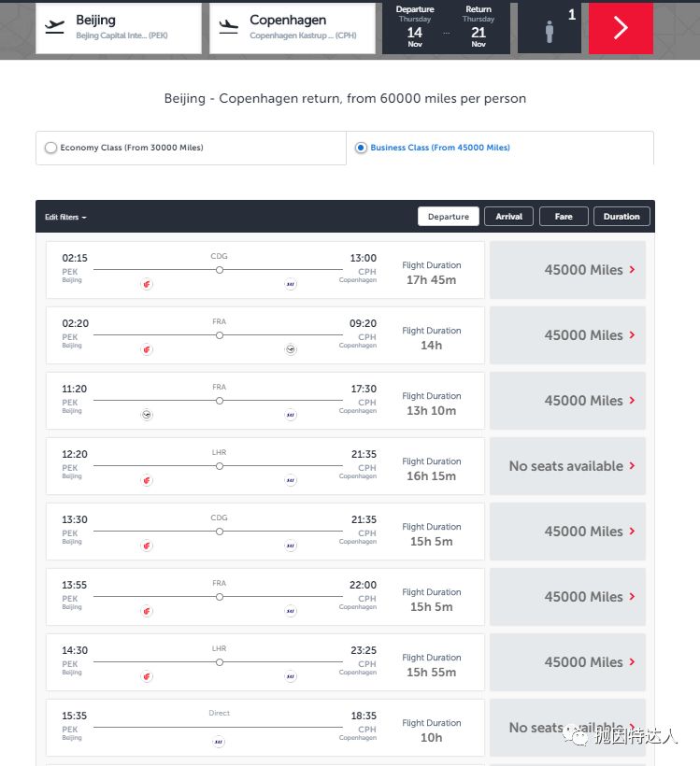Click 'Direct' label on 15:35 flight
700x766 pixels.
pos(219,714)
